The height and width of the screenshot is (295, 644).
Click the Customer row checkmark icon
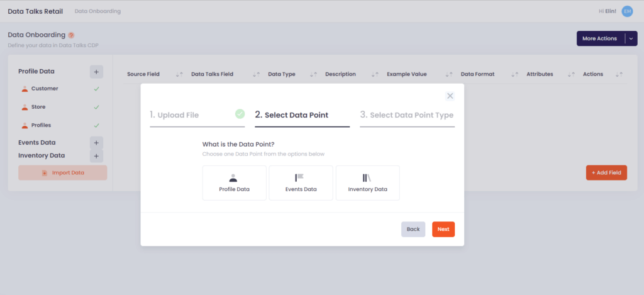coord(96,89)
